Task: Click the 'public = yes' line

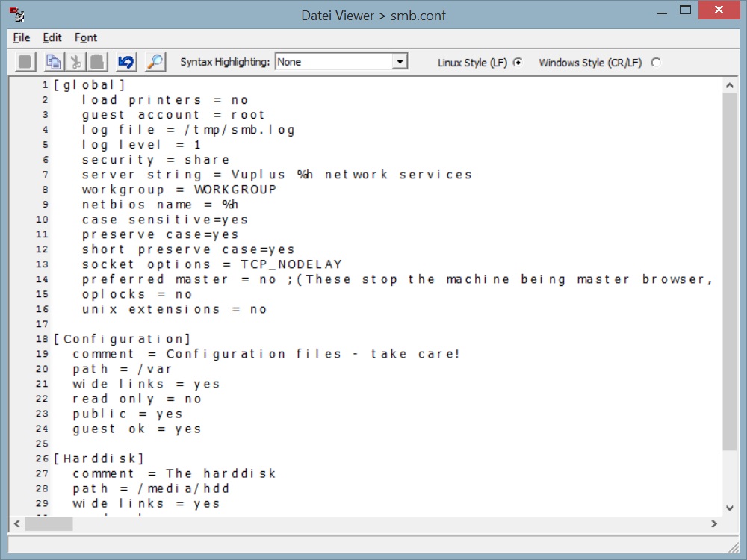Action: tap(127, 414)
